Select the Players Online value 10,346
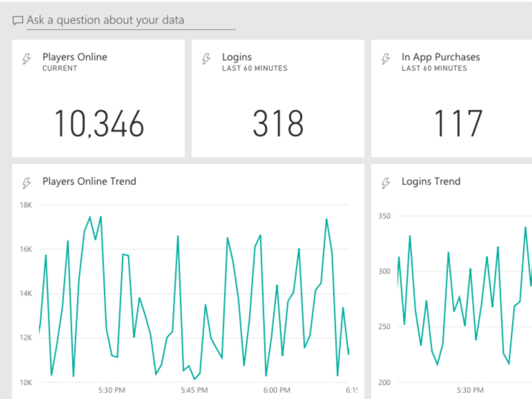 click(99, 123)
